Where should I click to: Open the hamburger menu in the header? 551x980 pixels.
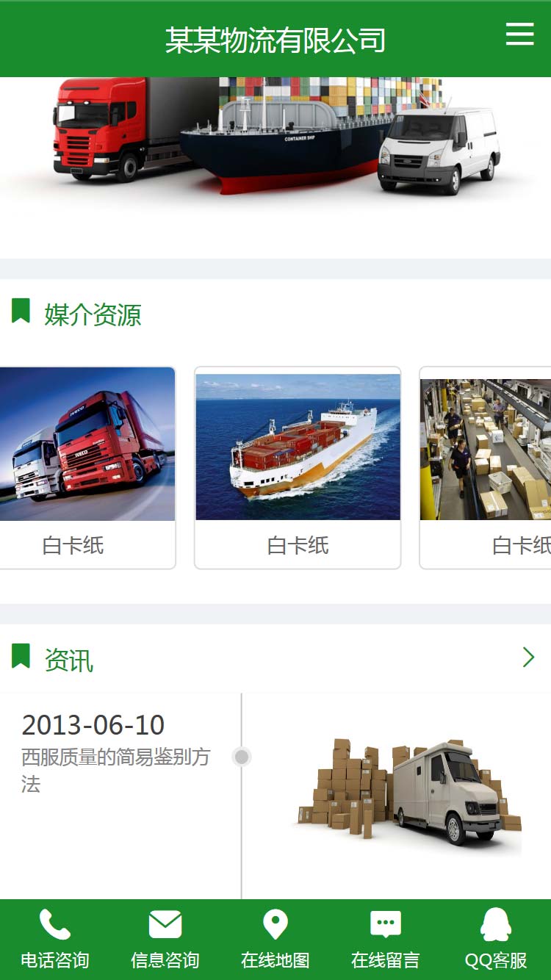[520, 34]
